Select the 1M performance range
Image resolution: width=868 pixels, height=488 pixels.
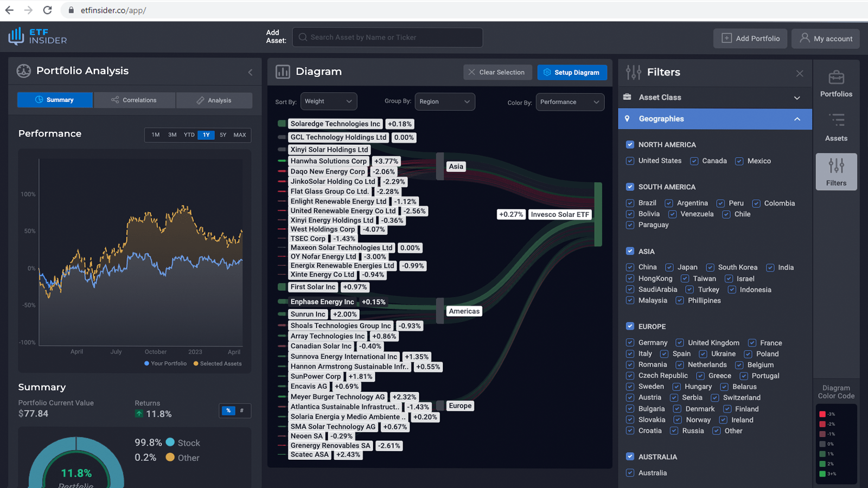point(156,135)
